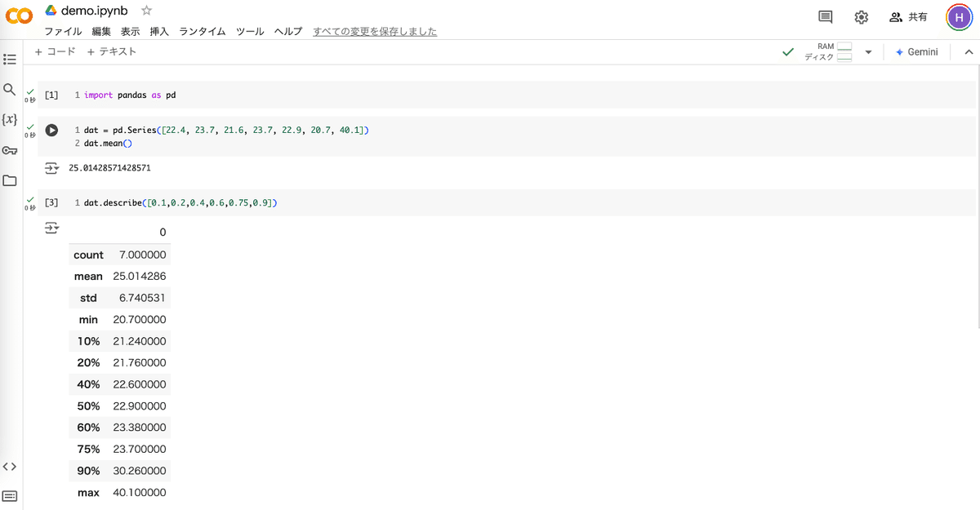The image size is (980, 510).
Task: Open the table of contents panel
Action: [x=10, y=59]
